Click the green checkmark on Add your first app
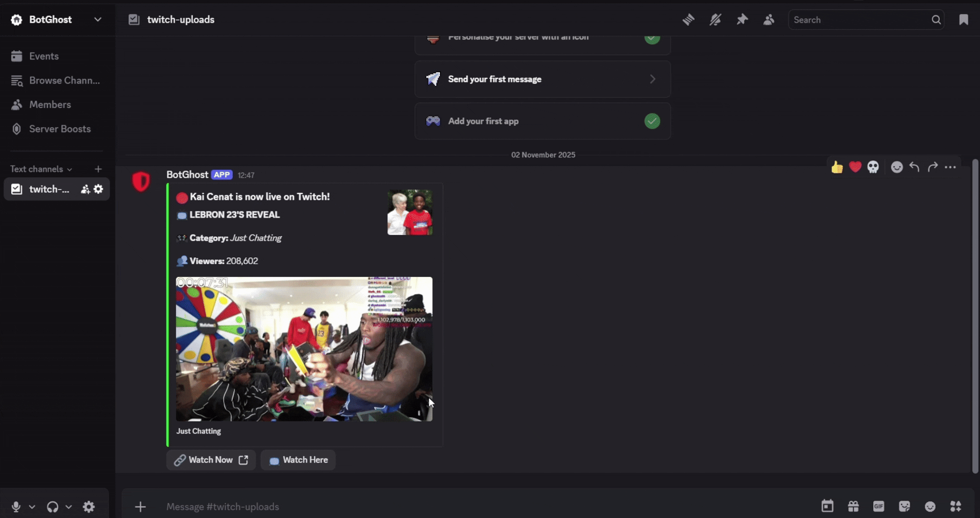The width and height of the screenshot is (980, 518). pyautogui.click(x=652, y=121)
